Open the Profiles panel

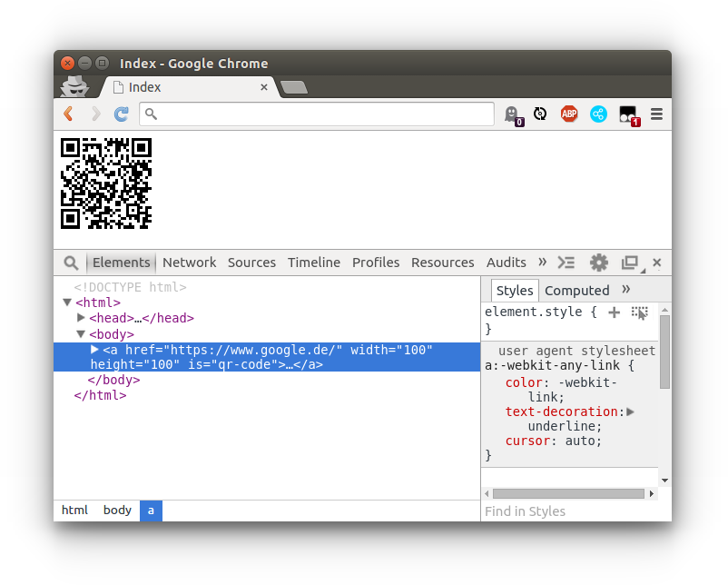pyautogui.click(x=376, y=263)
